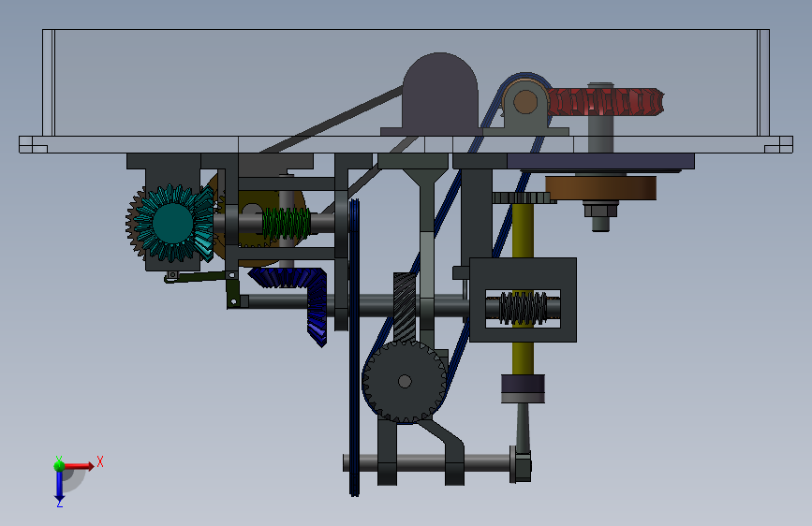
Task: Select the vertical blue bevel gear
Action: [317, 309]
